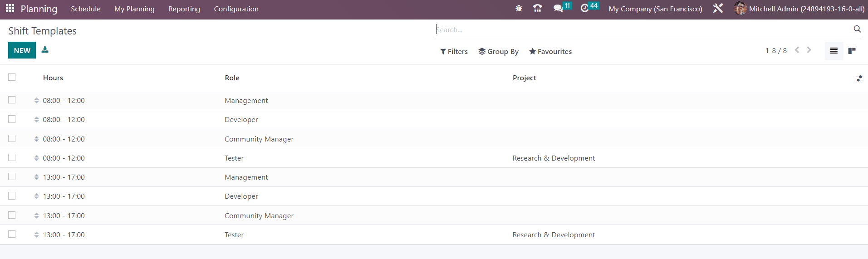
Task: Tick the select-all header checkbox
Action: (x=12, y=77)
